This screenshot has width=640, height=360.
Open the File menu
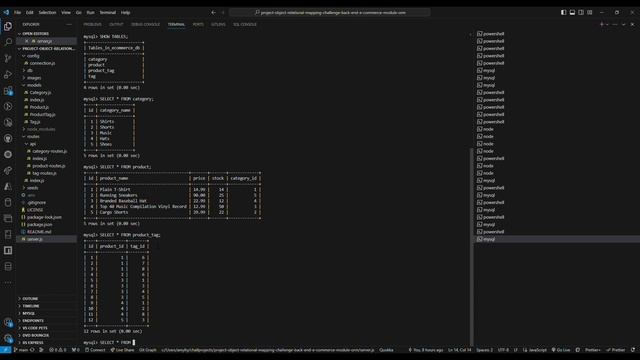coord(18,13)
